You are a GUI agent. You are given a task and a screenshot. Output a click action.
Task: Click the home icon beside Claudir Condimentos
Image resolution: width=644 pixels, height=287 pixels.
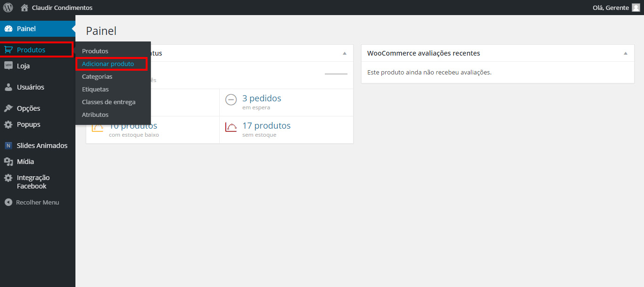(25, 8)
